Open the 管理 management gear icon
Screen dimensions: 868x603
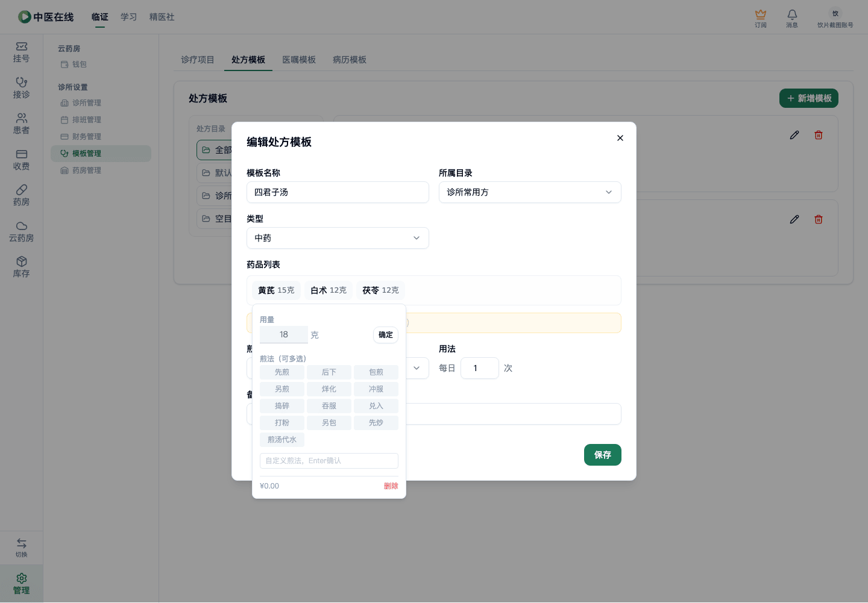pos(21,584)
